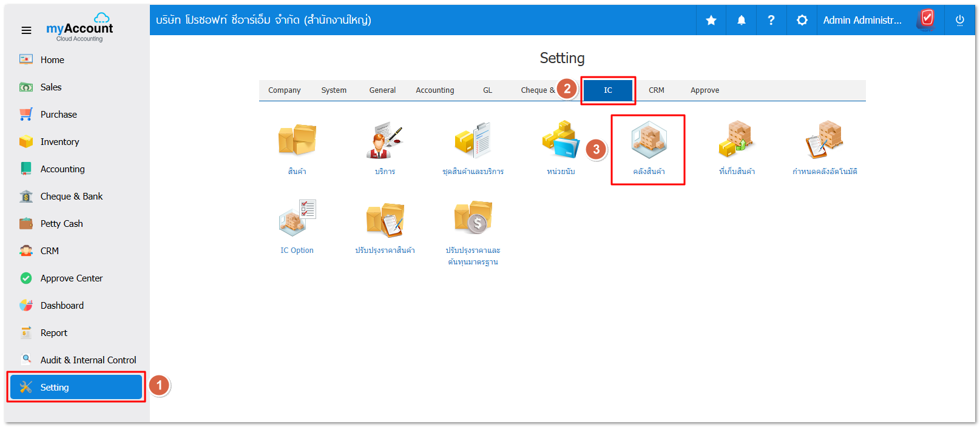Viewport: 980px width, 427px height.
Task: Click the help question mark icon
Action: (x=771, y=21)
